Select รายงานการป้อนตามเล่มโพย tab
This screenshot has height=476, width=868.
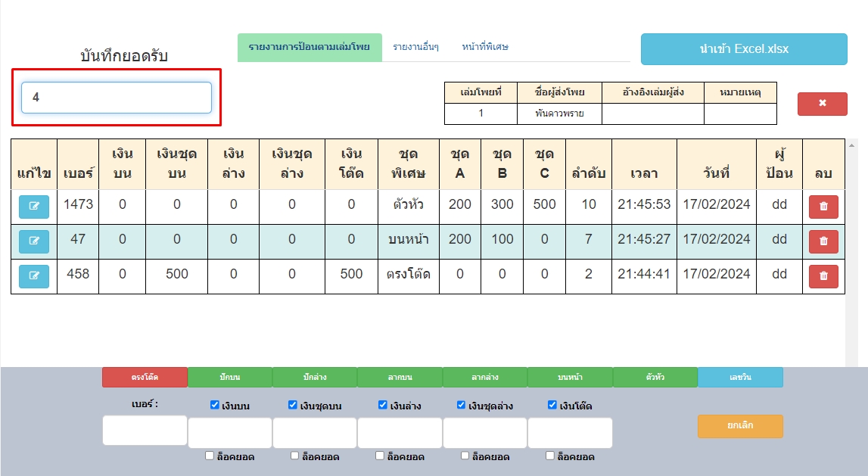pos(309,47)
